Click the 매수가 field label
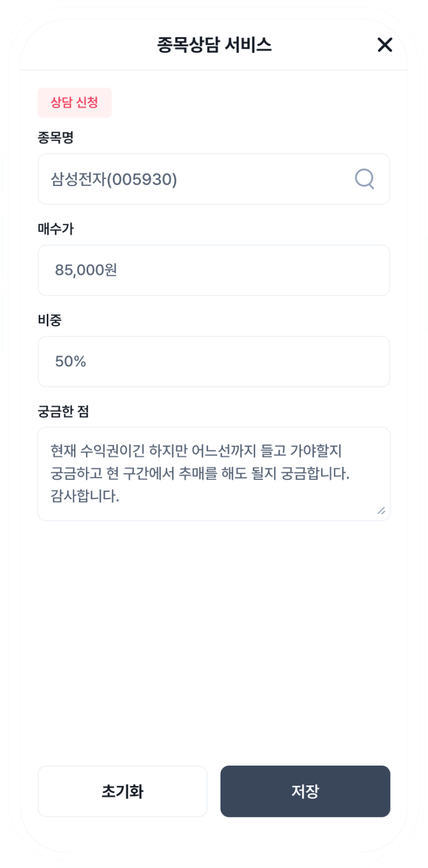Screen dimensions: 428x868 56,229
